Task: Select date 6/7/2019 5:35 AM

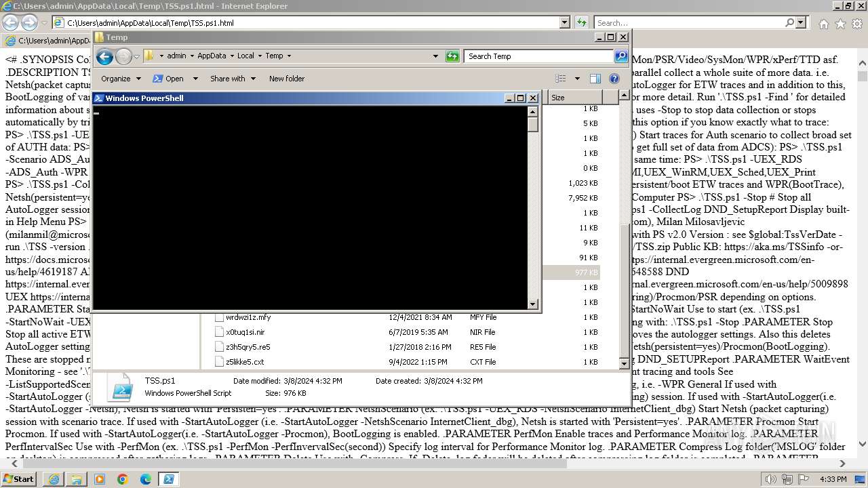Action: pyautogui.click(x=418, y=332)
